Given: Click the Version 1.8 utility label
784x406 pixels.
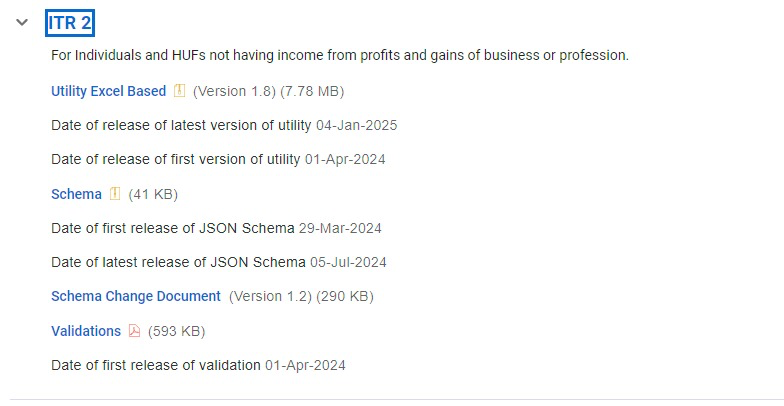Looking at the screenshot, I should point(233,91).
